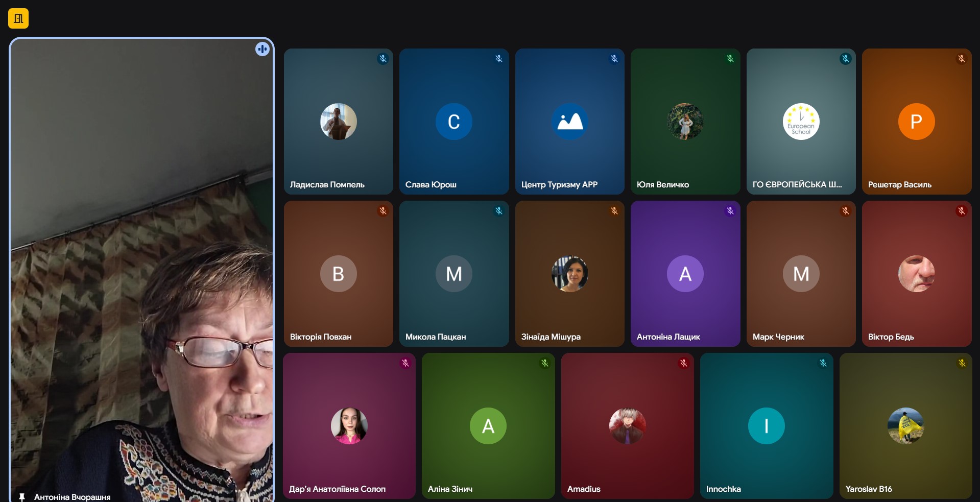Screen dimensions: 980x502
Task: Click the name label Марк Черник
Action: [x=778, y=337]
